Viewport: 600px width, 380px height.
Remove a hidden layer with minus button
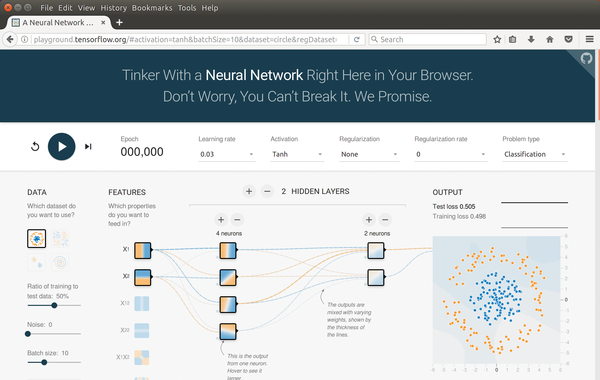[267, 191]
